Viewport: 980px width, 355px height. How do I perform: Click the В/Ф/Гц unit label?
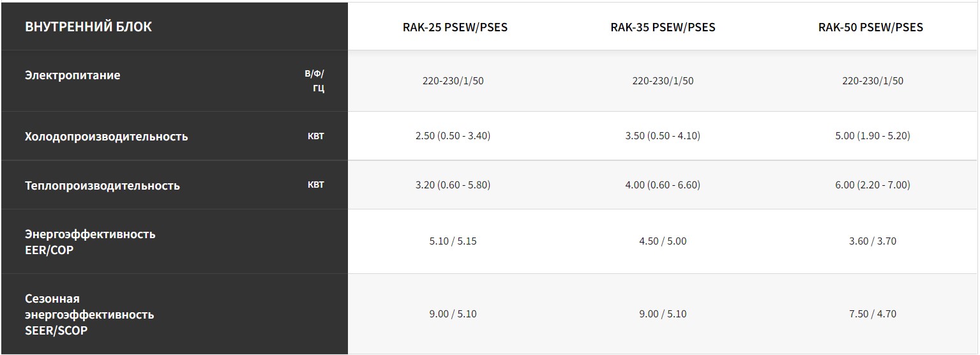pos(314,80)
